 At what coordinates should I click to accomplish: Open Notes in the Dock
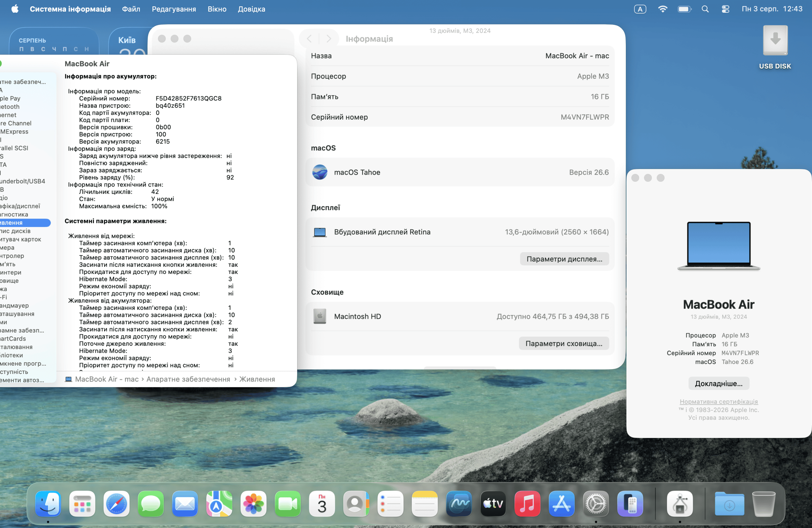coord(425,504)
